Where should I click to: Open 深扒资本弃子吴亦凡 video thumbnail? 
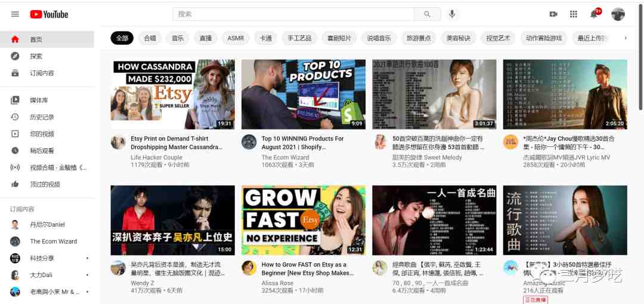tap(173, 220)
